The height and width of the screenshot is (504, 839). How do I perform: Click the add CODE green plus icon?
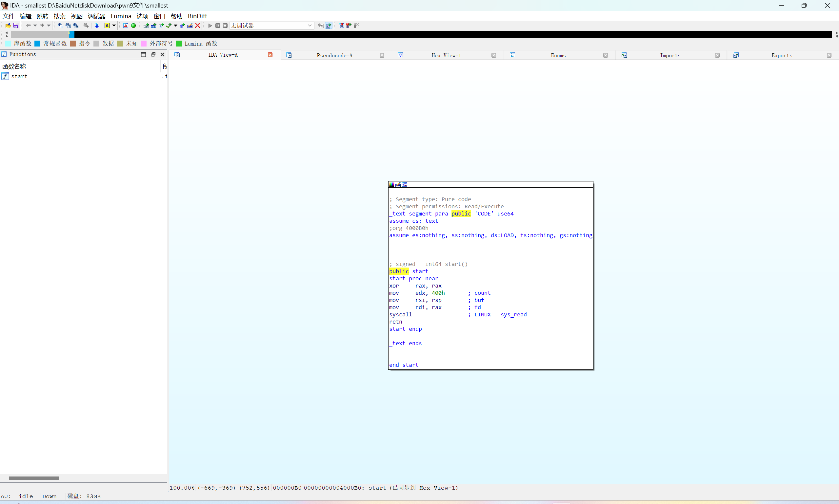click(x=146, y=26)
